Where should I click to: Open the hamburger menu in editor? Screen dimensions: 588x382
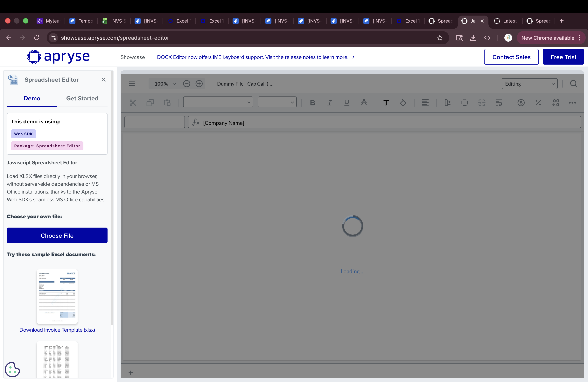132,84
